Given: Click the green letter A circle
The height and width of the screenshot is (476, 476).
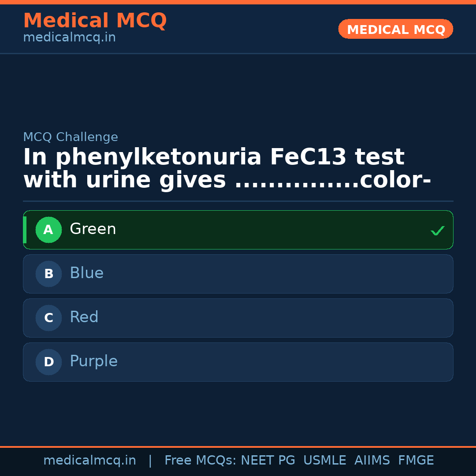Looking at the screenshot, I should [48, 230].
